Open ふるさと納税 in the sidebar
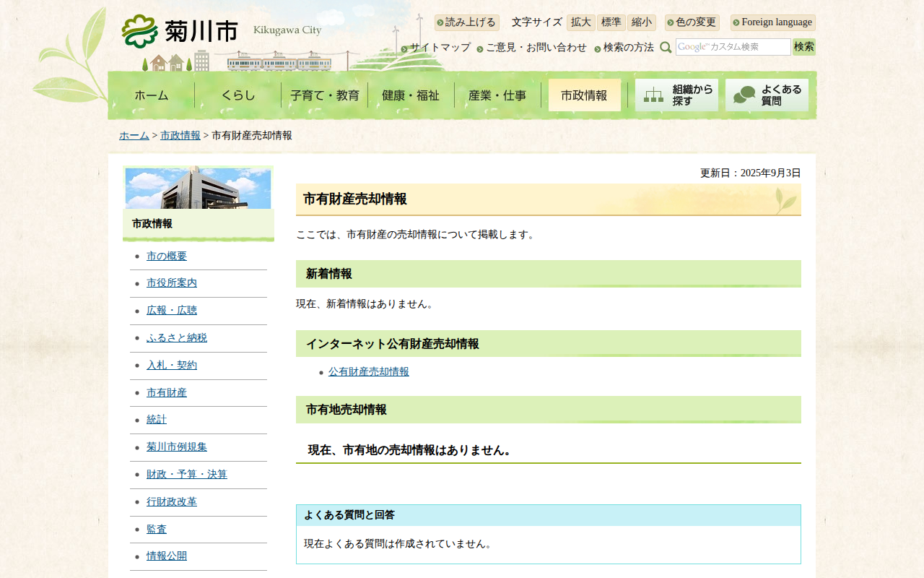Screen dimensions: 924x578 [176, 338]
